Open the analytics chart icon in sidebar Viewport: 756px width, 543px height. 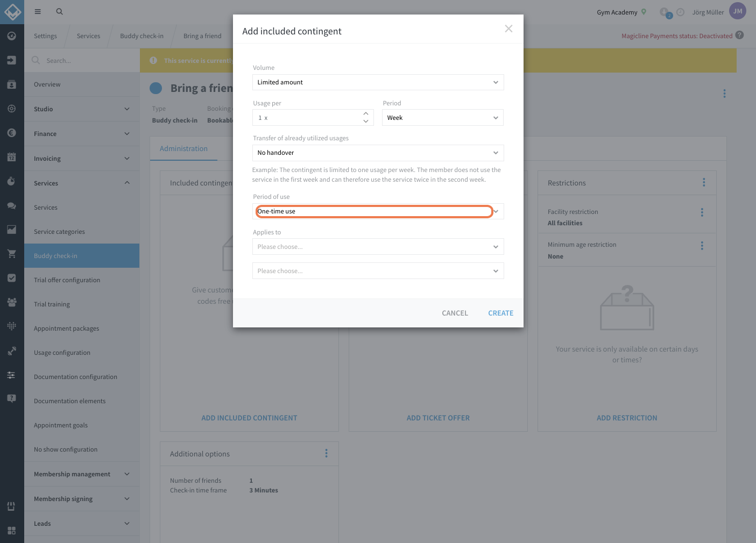coord(12,230)
